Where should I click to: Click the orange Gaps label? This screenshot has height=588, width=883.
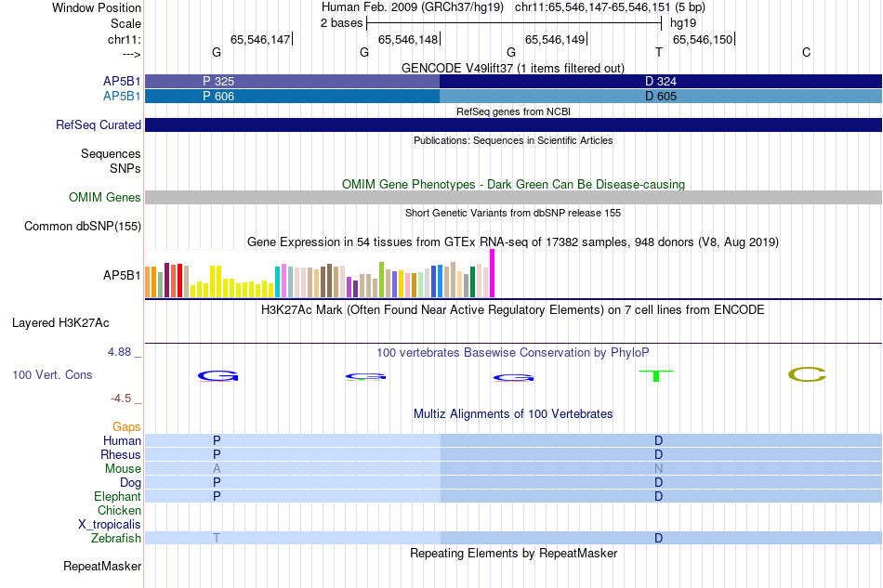tap(126, 426)
